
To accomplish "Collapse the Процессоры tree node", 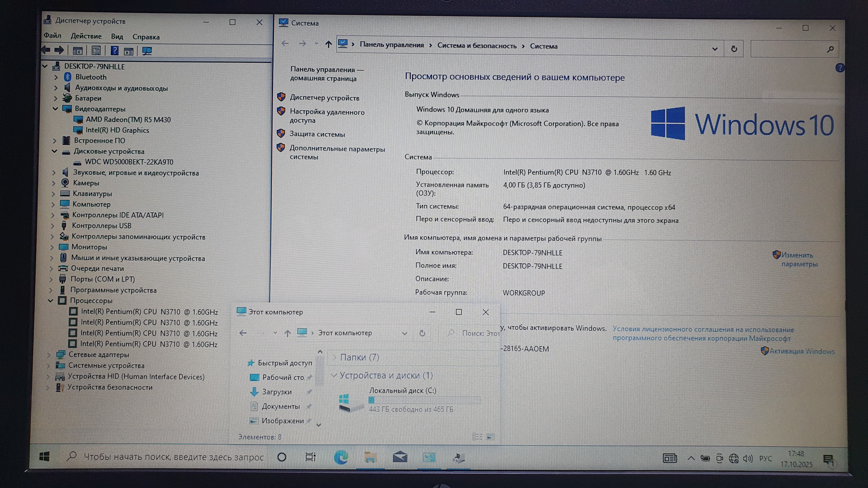I will click(x=51, y=300).
